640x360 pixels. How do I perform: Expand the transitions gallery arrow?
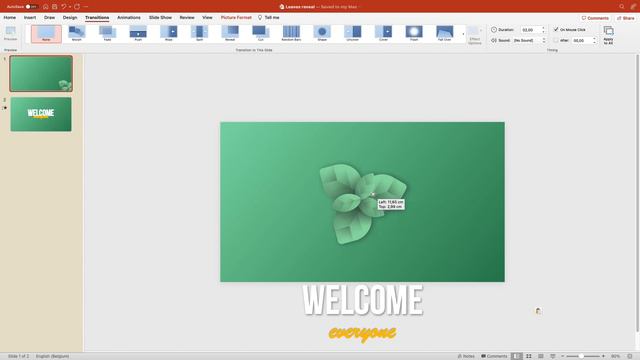pos(463,34)
